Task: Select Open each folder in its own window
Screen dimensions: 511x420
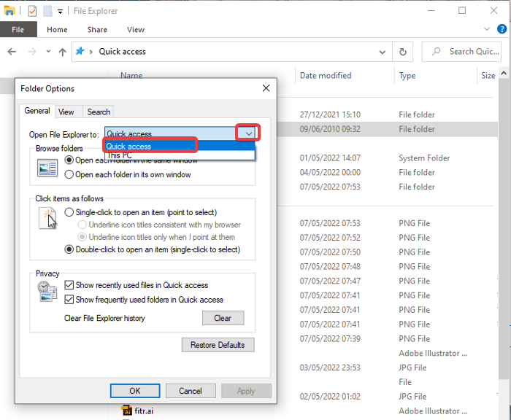Action: (69, 175)
